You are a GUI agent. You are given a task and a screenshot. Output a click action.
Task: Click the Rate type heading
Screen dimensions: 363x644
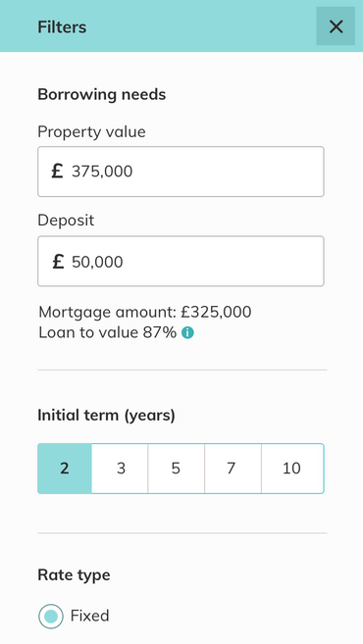[x=74, y=575]
